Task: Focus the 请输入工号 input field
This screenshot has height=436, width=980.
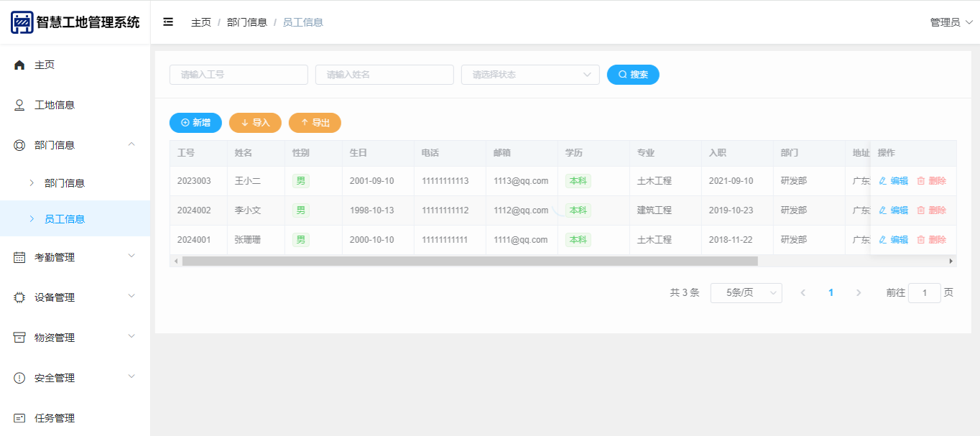Action: [239, 75]
